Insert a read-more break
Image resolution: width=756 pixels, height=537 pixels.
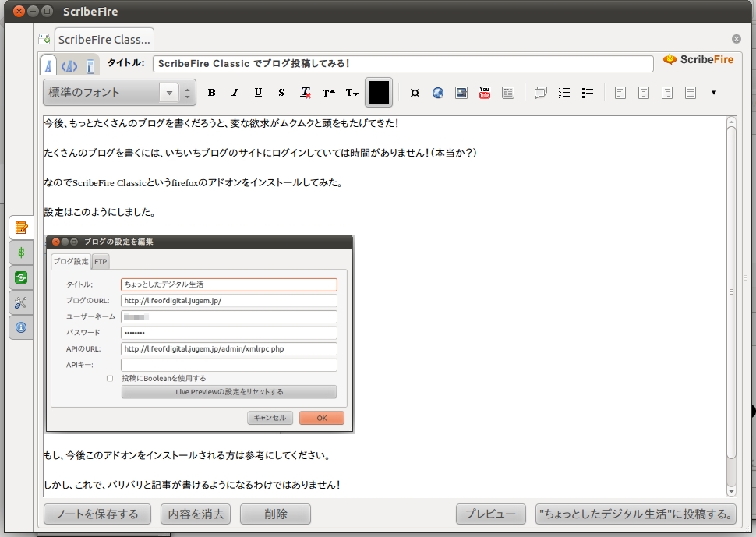[x=508, y=93]
